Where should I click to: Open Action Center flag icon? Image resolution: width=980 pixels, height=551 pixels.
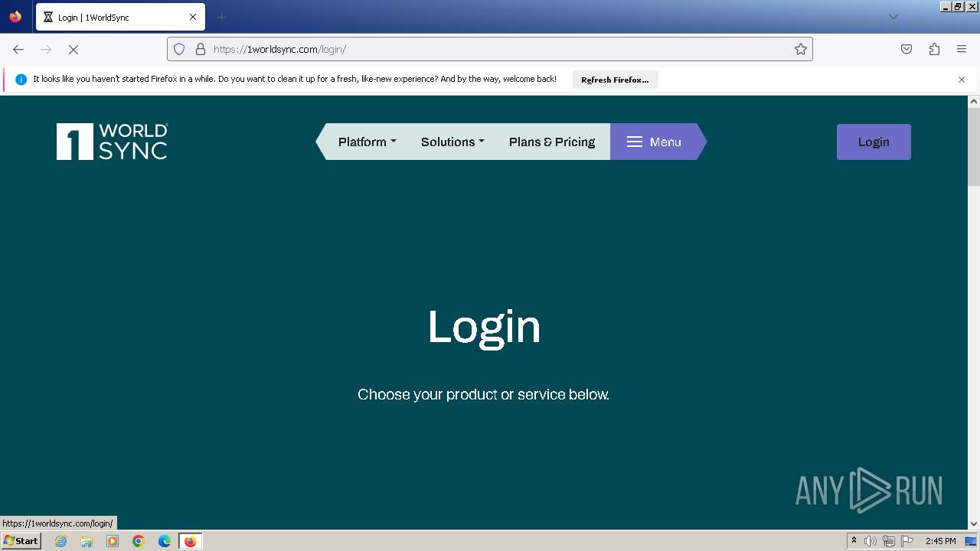pos(907,541)
